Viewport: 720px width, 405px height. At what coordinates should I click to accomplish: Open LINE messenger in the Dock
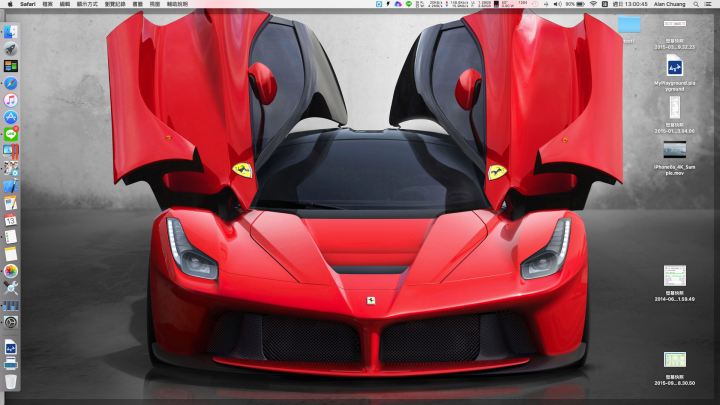11,134
